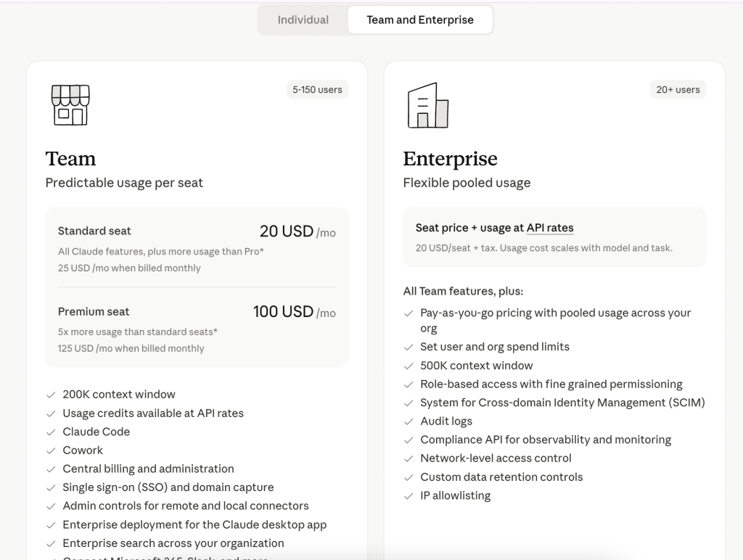Click the Team storefront icon
The height and width of the screenshot is (560, 743).
pyautogui.click(x=70, y=104)
